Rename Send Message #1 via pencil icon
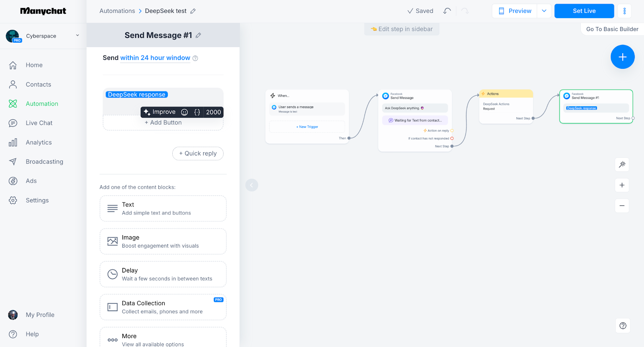644x347 pixels. (198, 35)
